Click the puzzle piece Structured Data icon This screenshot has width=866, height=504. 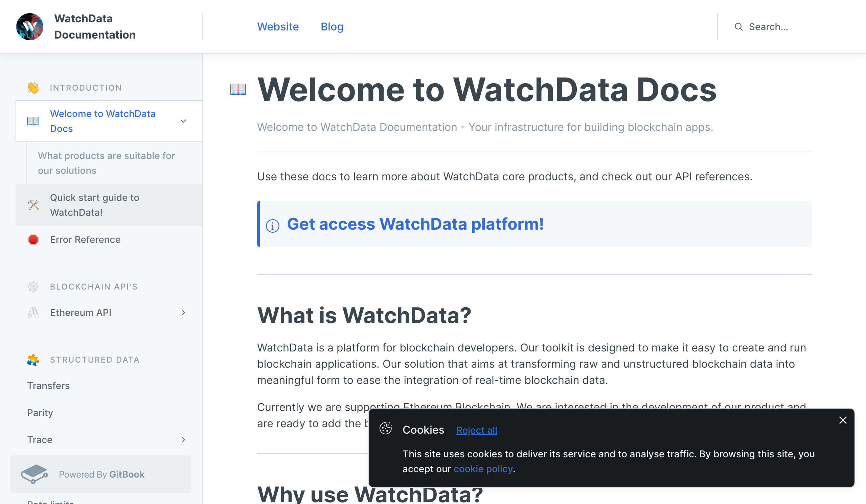(33, 360)
